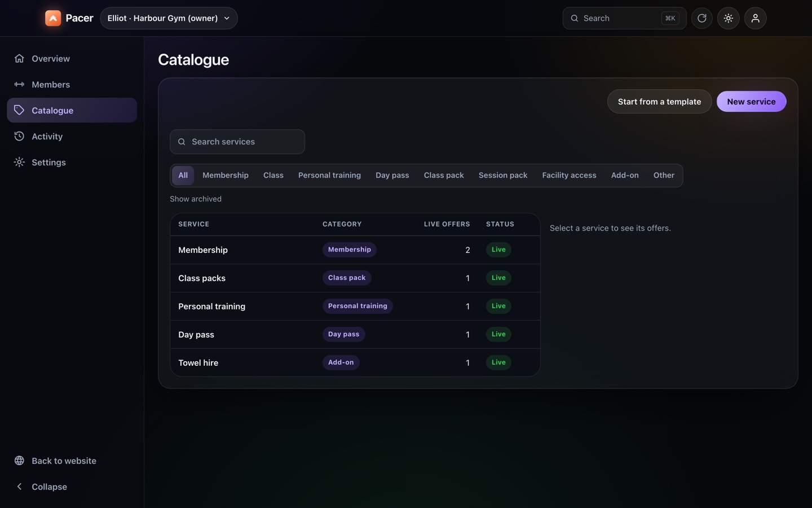Filter by Other tab
The width and height of the screenshot is (812, 508).
point(664,176)
